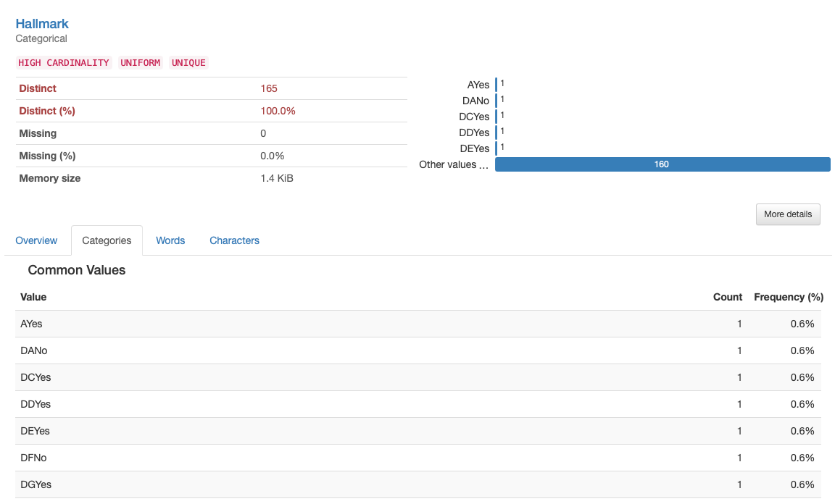Select the Categories tab

point(107,240)
